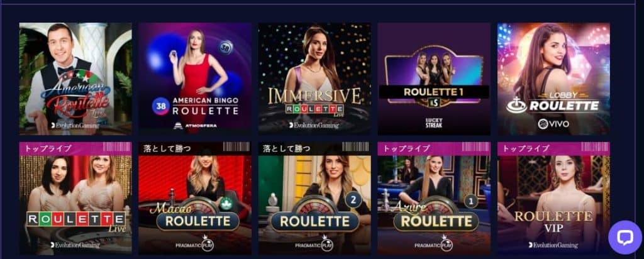644x259 pixels.
Task: Open Pragmatic Play Roulette table 2
Action: [314, 198]
